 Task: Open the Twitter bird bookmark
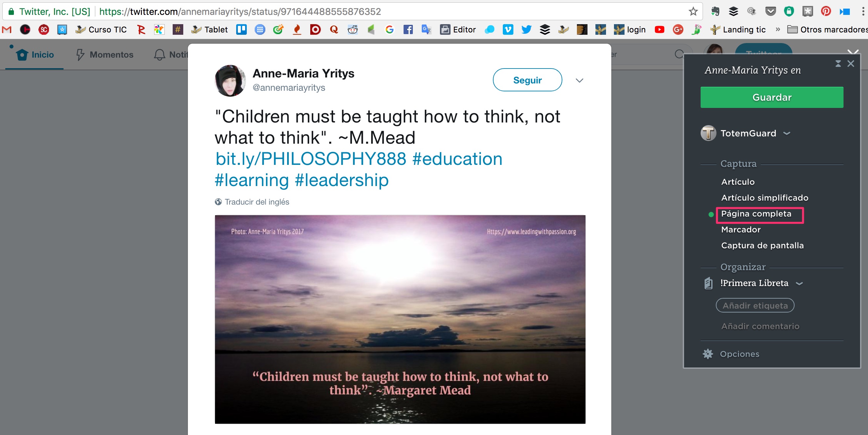[x=526, y=30]
